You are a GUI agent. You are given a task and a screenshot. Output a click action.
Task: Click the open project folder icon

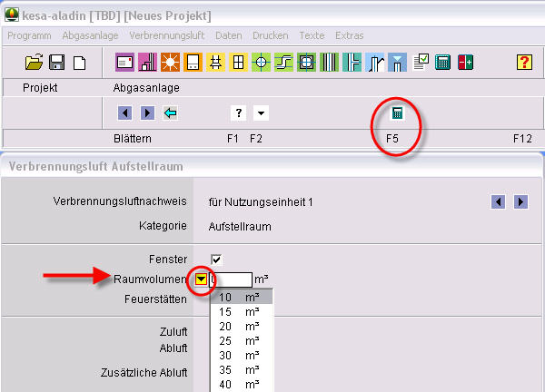coord(34,63)
